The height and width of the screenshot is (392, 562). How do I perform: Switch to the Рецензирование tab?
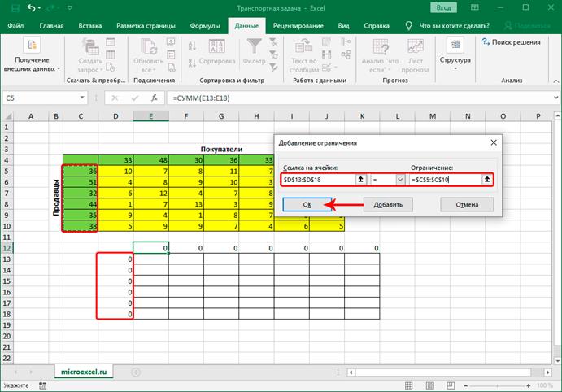[298, 26]
